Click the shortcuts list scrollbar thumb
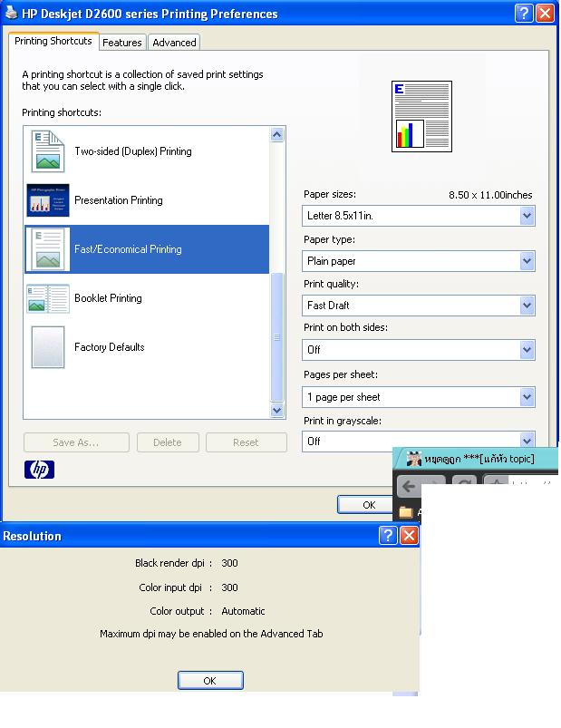The height and width of the screenshot is (728, 561). 277,337
